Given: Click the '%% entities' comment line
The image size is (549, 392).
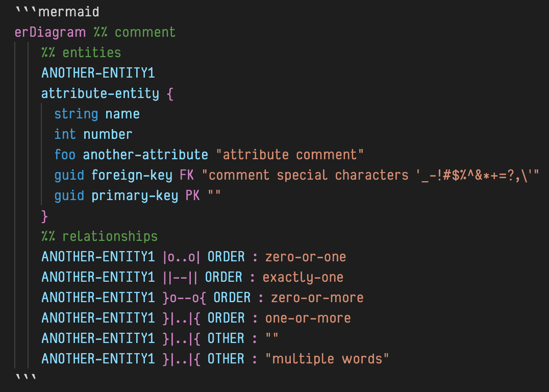Looking at the screenshot, I should (x=81, y=53).
